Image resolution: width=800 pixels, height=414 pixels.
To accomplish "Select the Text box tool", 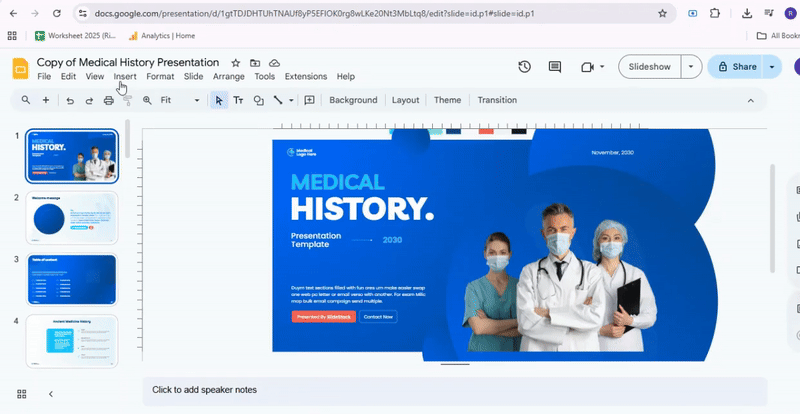I will pos(239,100).
